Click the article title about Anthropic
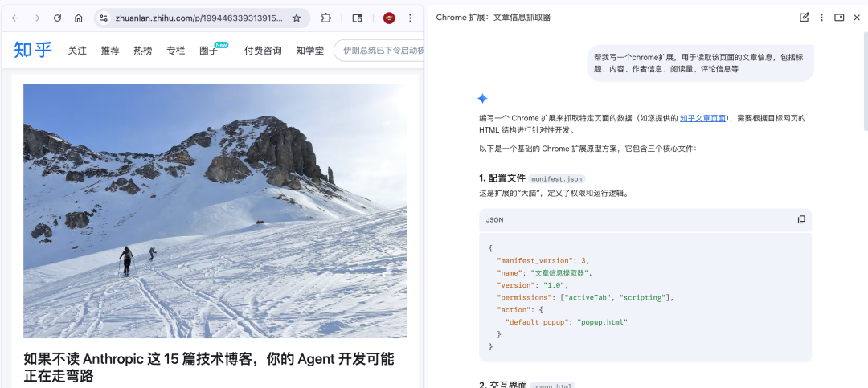This screenshot has width=868, height=388. pos(209,367)
